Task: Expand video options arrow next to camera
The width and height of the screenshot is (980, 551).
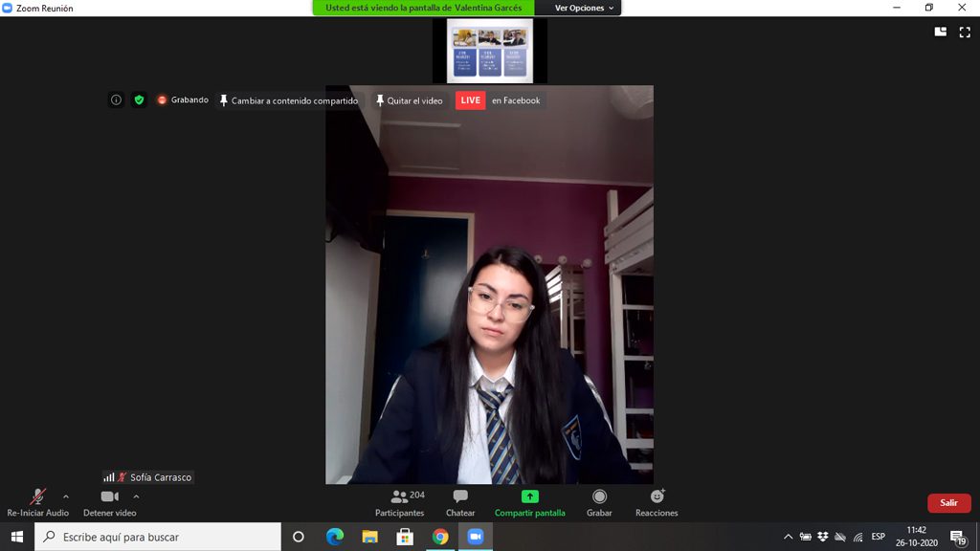Action: pyautogui.click(x=136, y=496)
